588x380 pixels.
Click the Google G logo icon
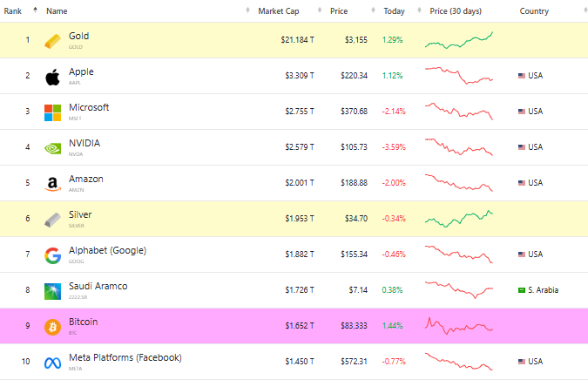52,255
